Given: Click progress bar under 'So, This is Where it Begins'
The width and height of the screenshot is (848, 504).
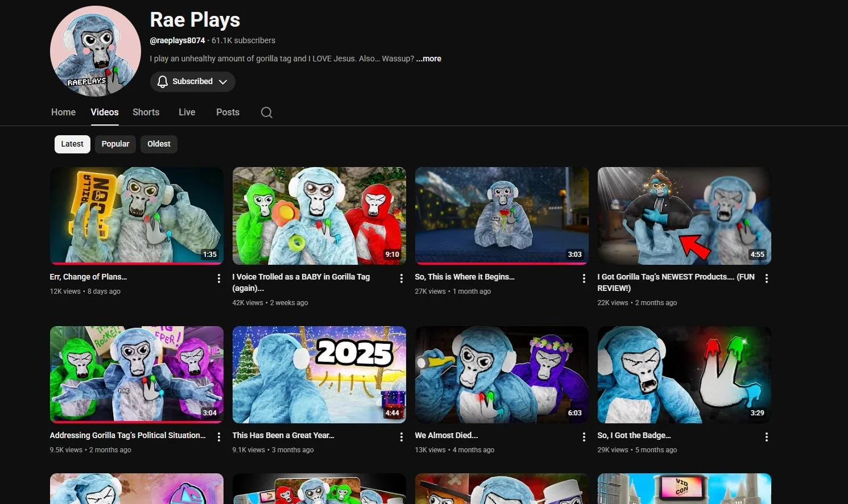Looking at the screenshot, I should point(502,264).
